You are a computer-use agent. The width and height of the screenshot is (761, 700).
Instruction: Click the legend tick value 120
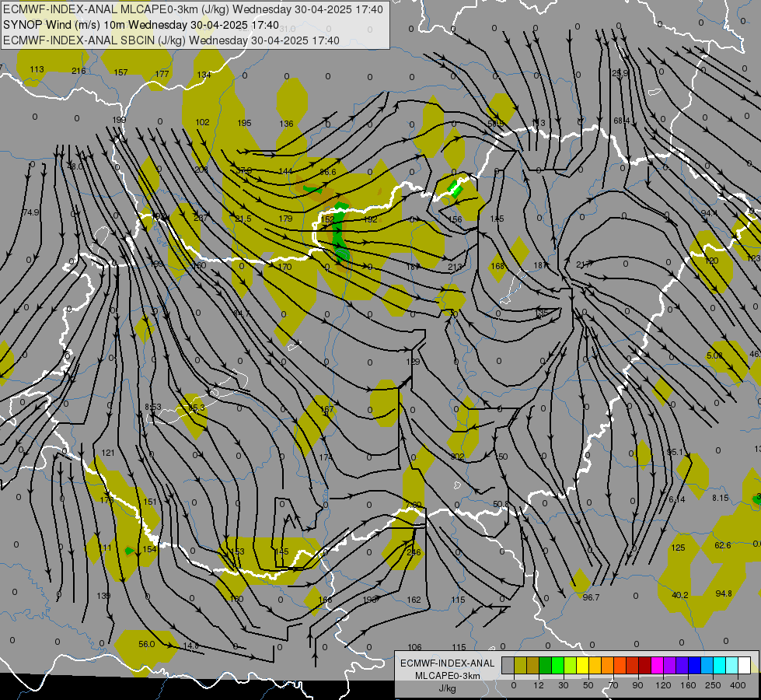click(x=663, y=685)
